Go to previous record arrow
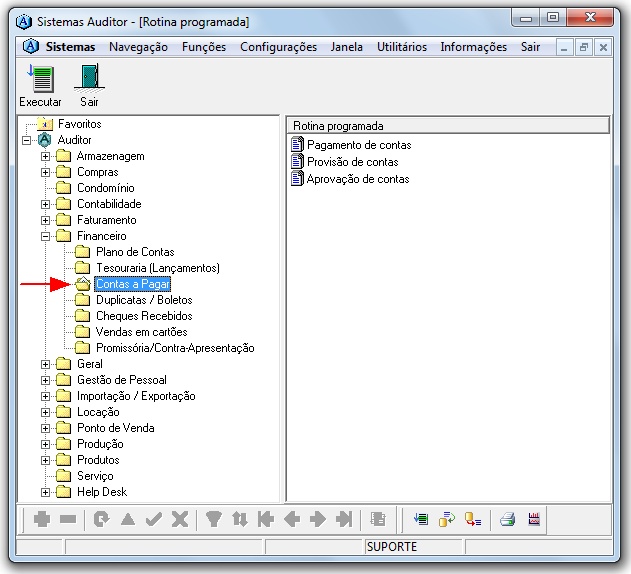 point(292,519)
